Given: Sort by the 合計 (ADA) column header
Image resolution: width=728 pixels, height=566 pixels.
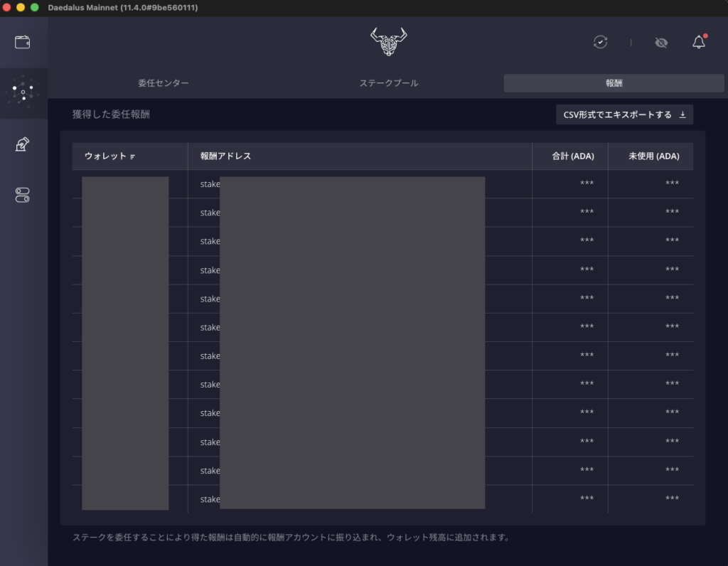Looking at the screenshot, I should click(573, 156).
